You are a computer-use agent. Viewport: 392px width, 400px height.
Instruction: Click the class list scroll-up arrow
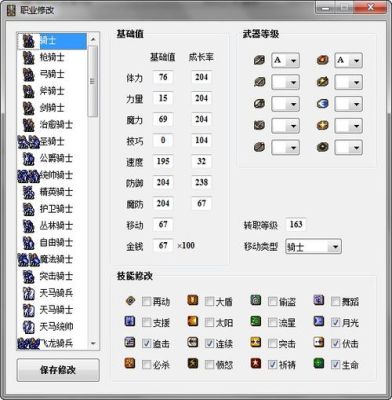93,39
